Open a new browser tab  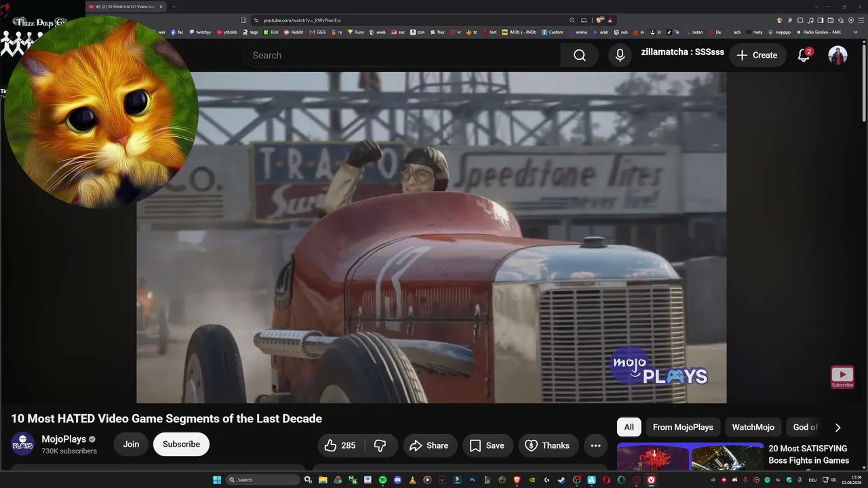[173, 7]
